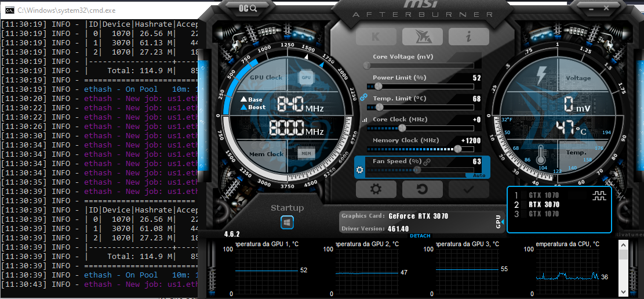Click the Memory Clock value +1200

tap(471, 141)
